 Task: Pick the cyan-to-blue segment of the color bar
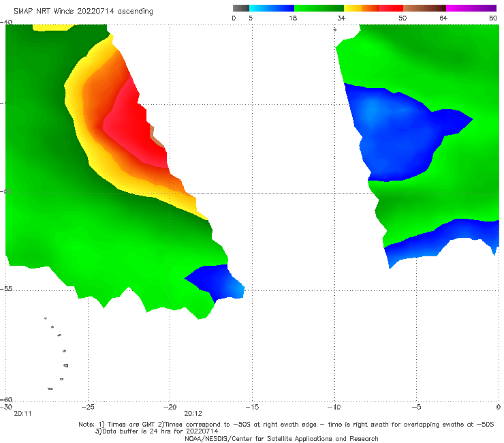(x=272, y=8)
